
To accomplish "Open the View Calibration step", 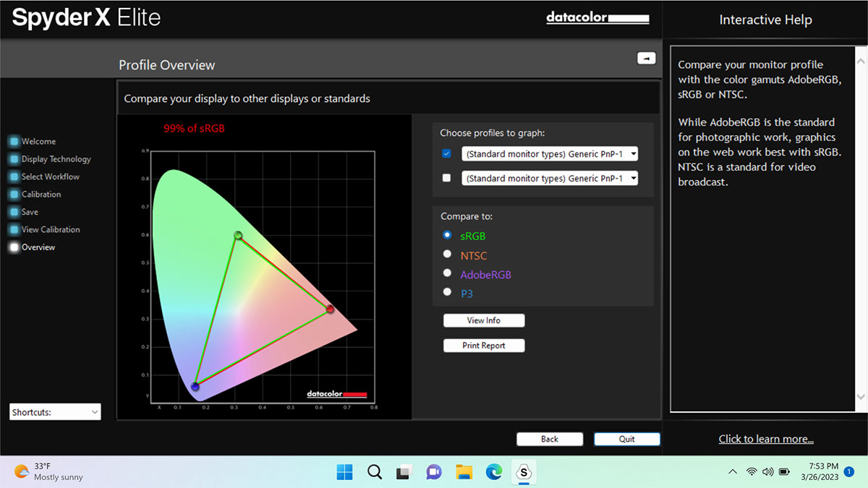I will [51, 230].
